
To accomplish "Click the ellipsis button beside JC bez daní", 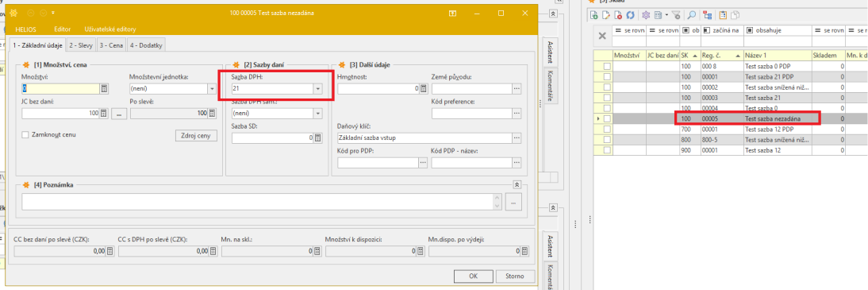I will (118, 113).
